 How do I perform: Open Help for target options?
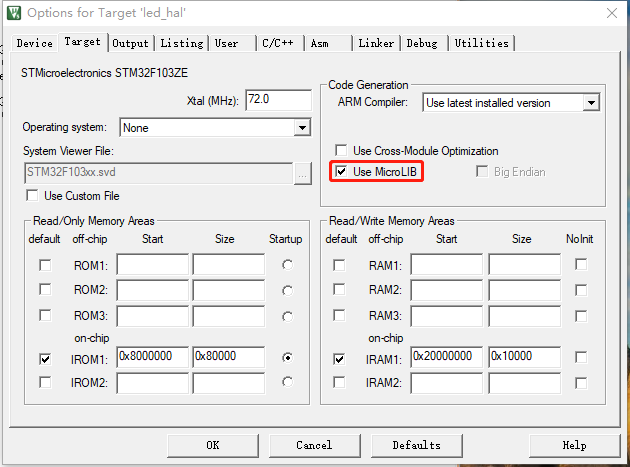click(x=574, y=445)
